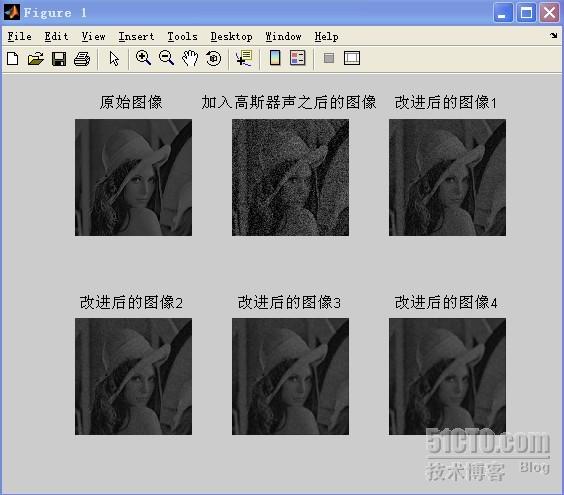Maximize the Figure 1 window
Viewport: 564px width, 495px height.
coord(526,13)
